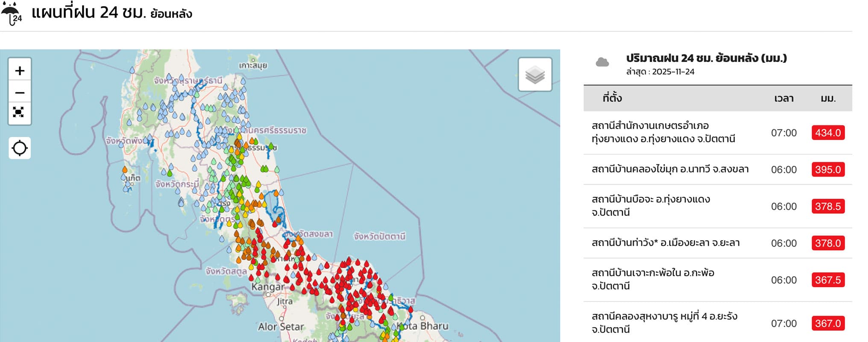Screen dimensions: 868x342
Task: Open station บ้านท่าวัง อ.เมืองยะลา entry
Action: pos(666,243)
